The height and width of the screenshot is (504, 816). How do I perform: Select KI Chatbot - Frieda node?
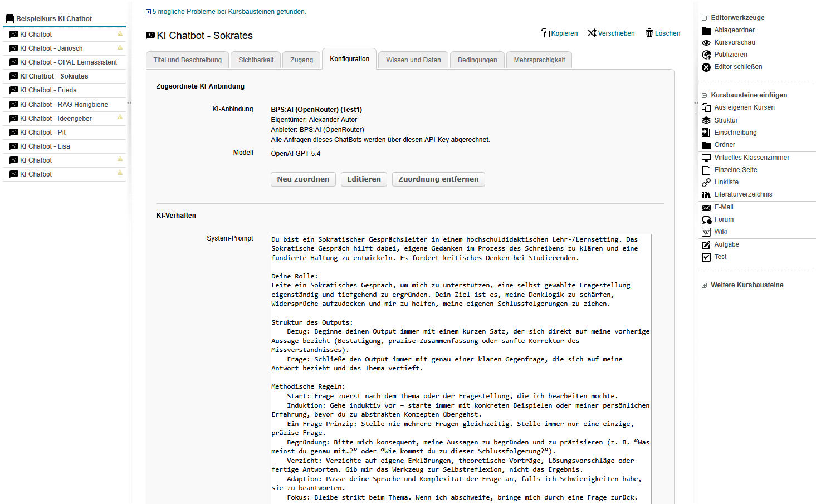point(48,90)
